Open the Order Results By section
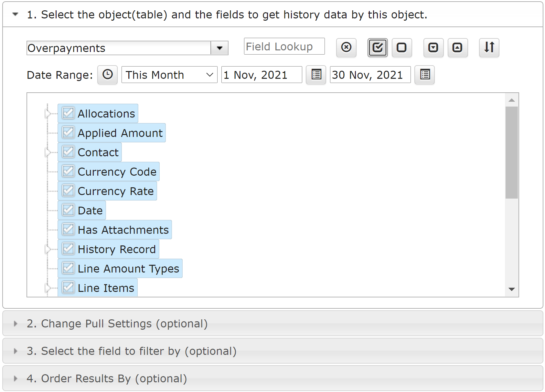 [x=107, y=378]
